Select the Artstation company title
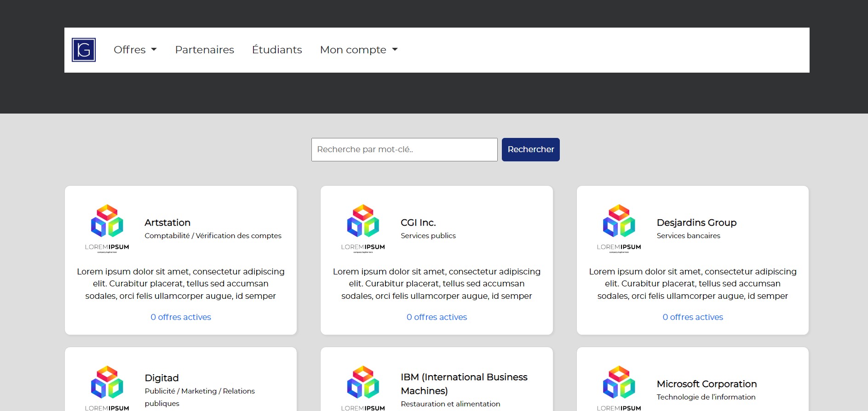This screenshot has height=411, width=868. [167, 223]
